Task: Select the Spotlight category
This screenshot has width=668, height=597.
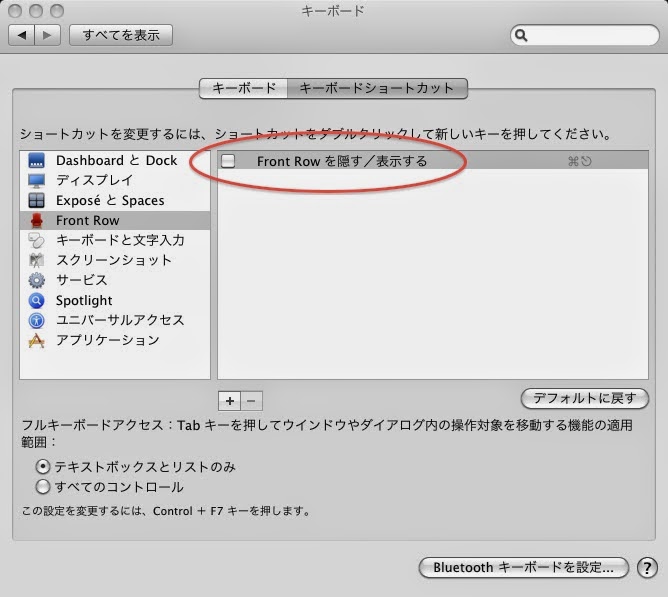Action: 115,300
